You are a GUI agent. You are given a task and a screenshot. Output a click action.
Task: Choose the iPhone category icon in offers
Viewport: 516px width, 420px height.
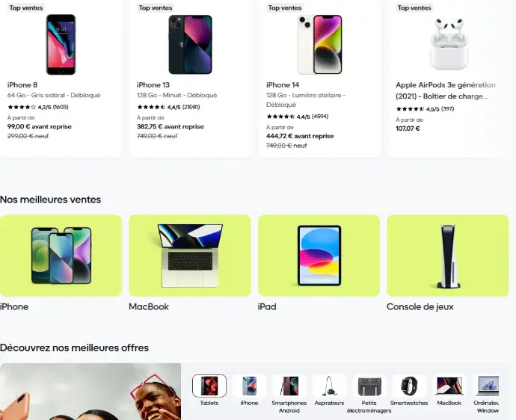point(249,386)
